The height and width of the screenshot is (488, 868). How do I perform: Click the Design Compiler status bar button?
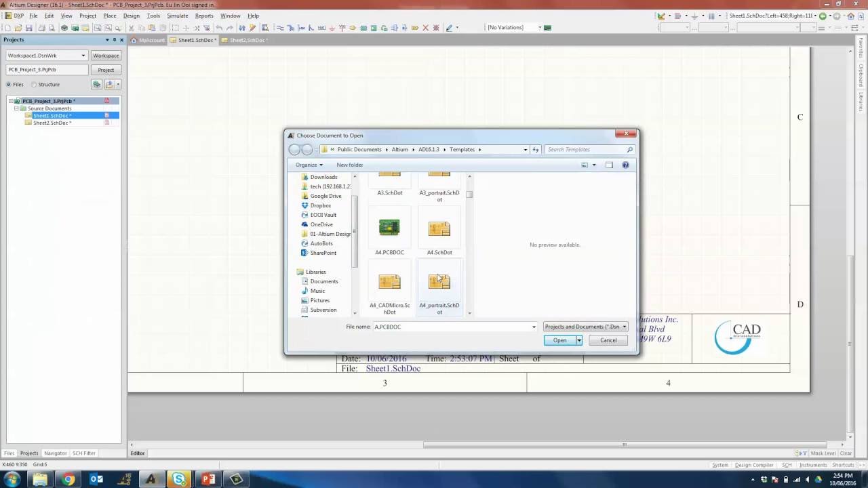pos(754,465)
